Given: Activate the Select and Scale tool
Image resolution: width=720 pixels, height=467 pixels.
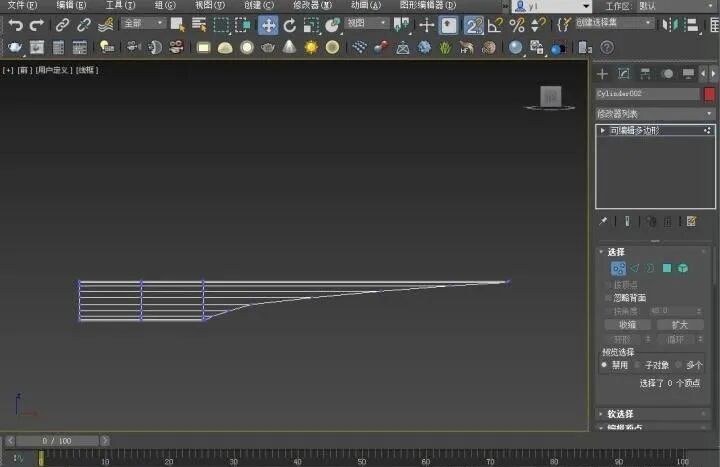Looking at the screenshot, I should [x=311, y=25].
